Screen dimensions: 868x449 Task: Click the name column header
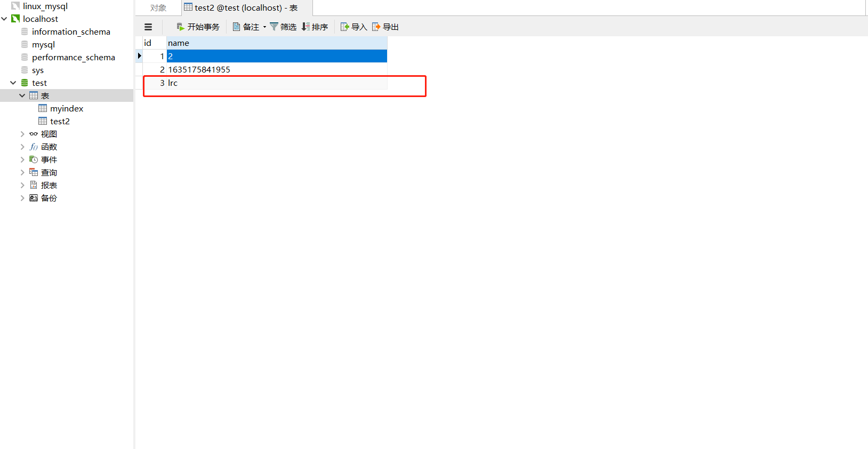pyautogui.click(x=277, y=43)
